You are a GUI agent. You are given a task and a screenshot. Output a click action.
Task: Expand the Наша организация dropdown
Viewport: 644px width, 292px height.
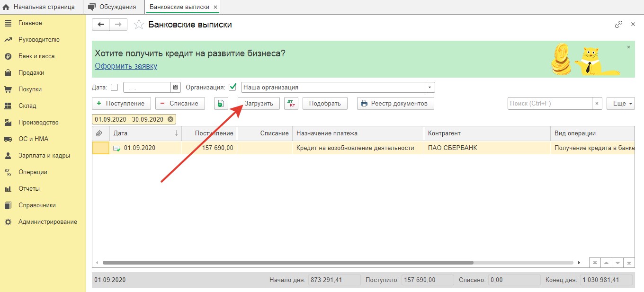pos(430,88)
